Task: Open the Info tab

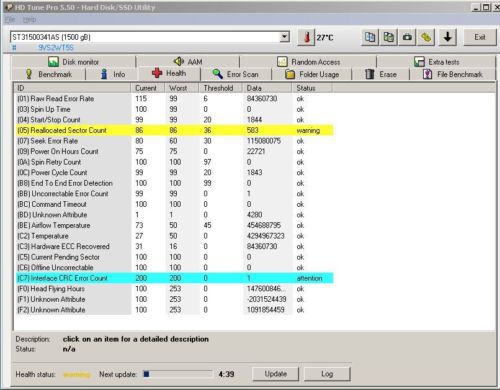Action: click(x=113, y=74)
